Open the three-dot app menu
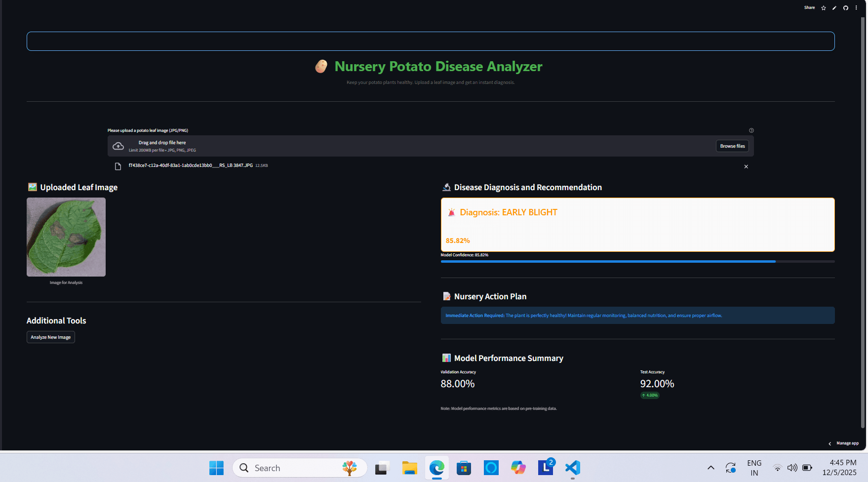The image size is (868, 482). click(856, 8)
